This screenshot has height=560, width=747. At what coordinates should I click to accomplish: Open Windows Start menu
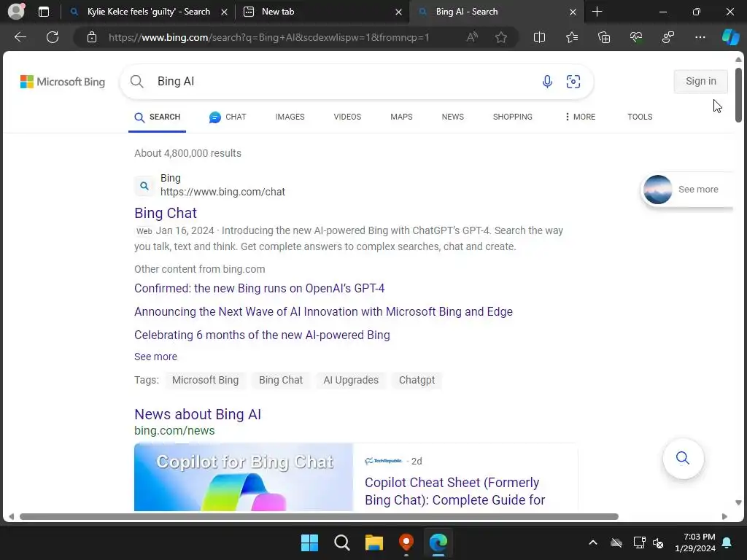[x=309, y=542]
